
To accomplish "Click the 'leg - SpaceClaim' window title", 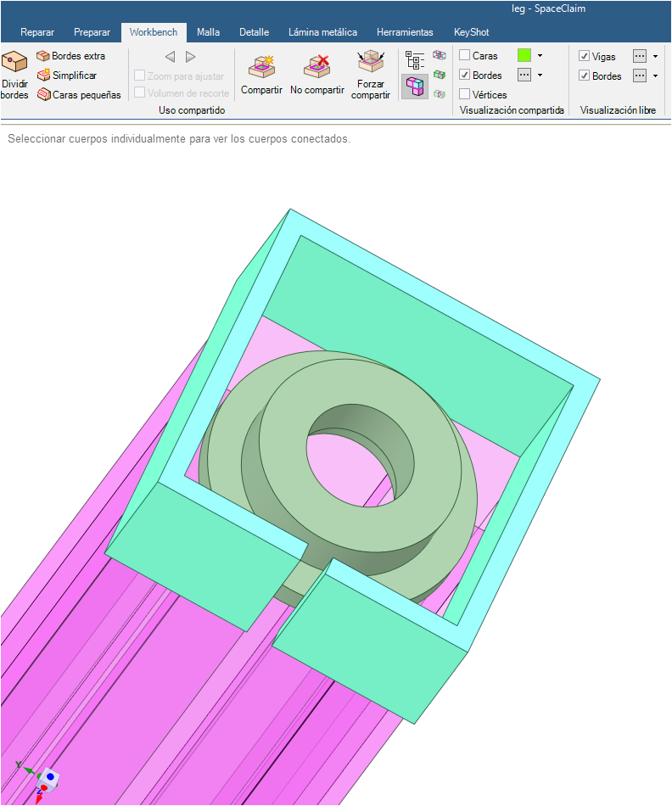I will tap(549, 8).
